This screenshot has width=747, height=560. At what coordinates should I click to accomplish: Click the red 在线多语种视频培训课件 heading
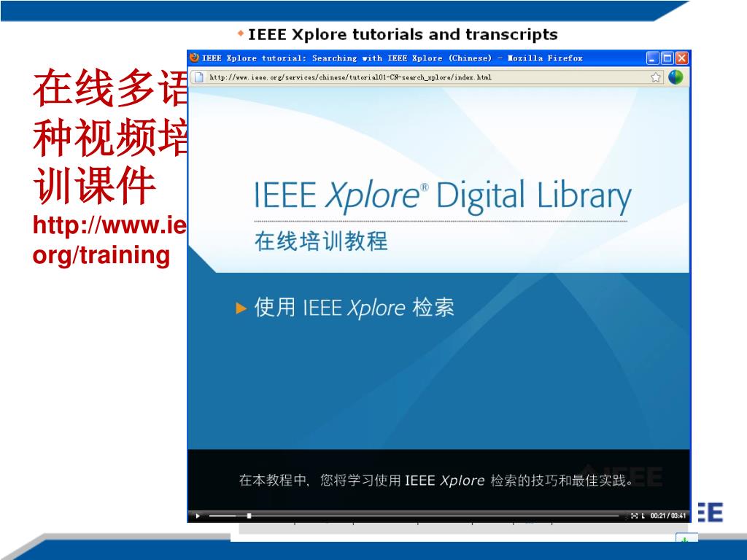[x=109, y=136]
